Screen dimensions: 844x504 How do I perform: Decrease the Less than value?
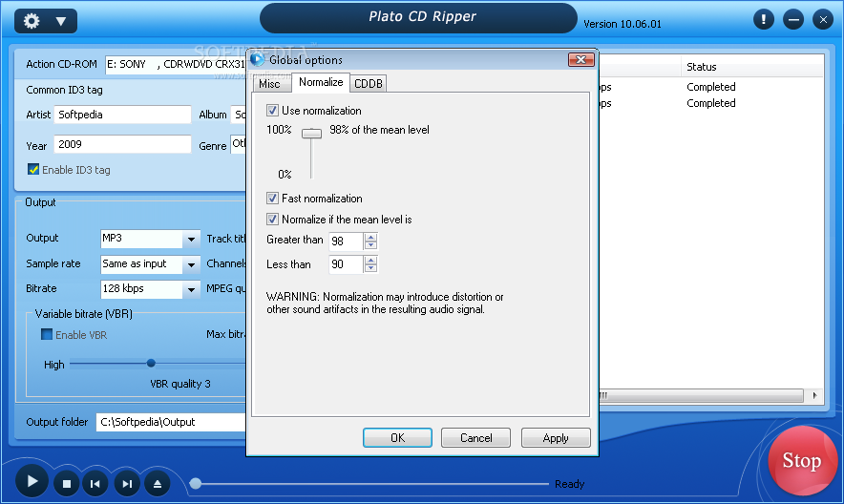(x=370, y=268)
